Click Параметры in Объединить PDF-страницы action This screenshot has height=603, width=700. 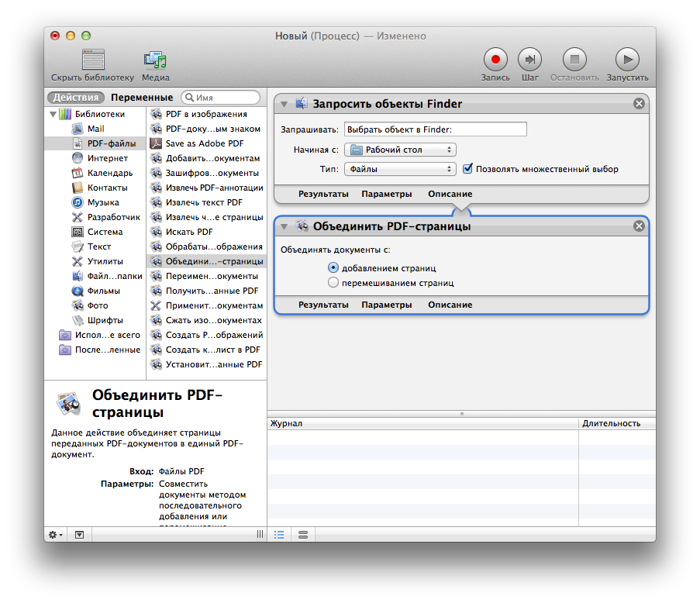[x=386, y=305]
